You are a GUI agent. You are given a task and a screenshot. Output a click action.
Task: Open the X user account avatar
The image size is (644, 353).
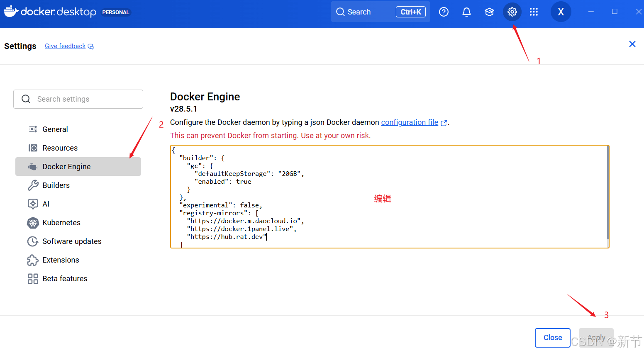coord(561,12)
